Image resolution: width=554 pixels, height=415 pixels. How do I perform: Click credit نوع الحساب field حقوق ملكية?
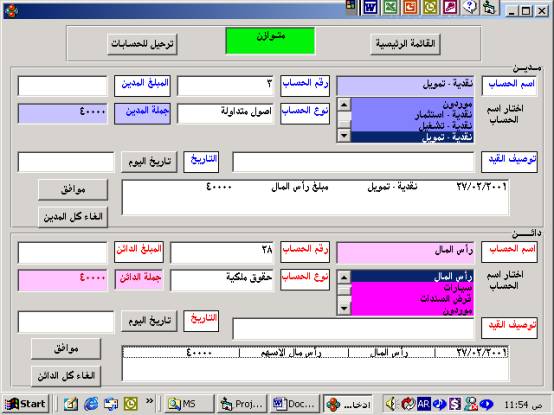222,280
